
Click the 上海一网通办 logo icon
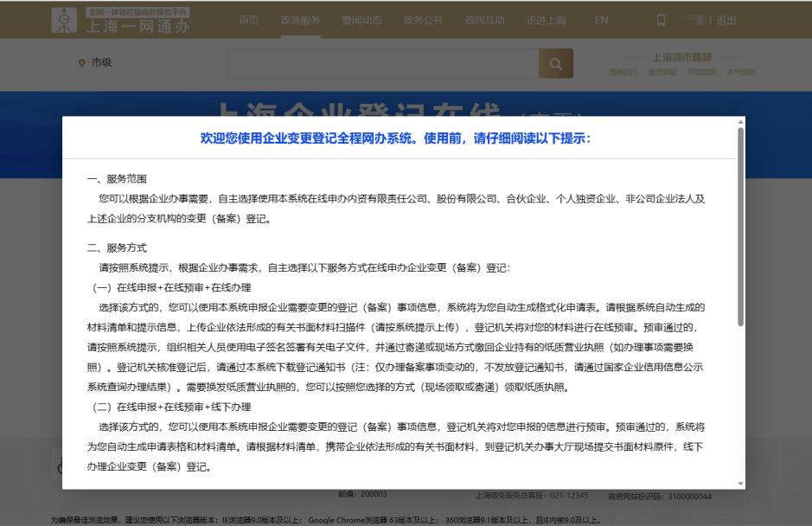63,20
